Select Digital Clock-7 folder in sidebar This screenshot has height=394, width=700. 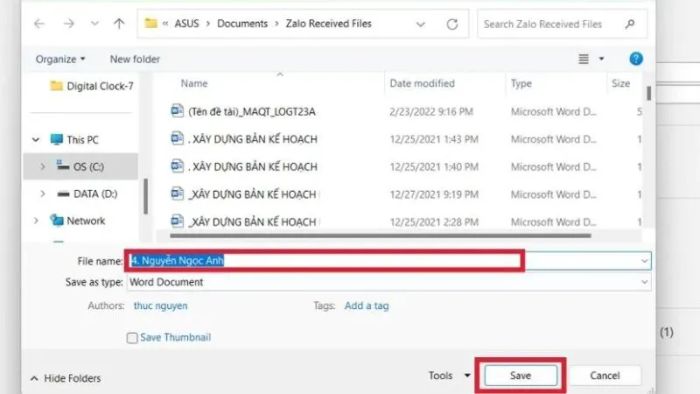click(x=92, y=86)
